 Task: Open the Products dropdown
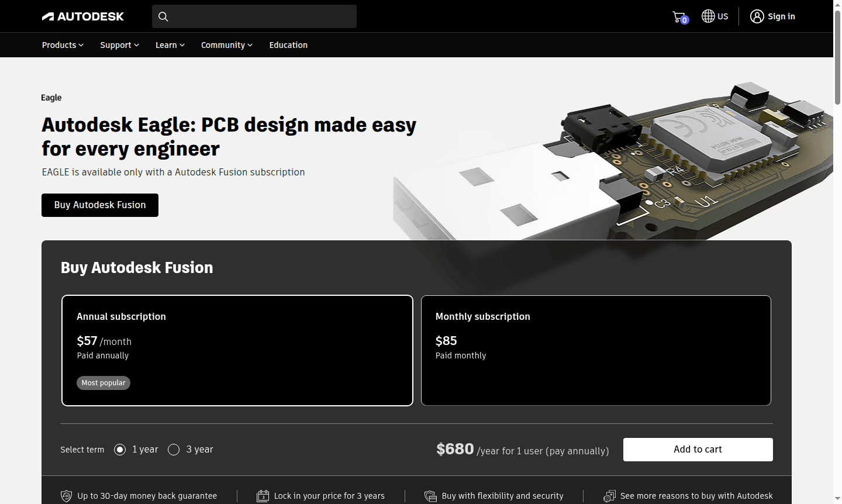[x=62, y=45]
